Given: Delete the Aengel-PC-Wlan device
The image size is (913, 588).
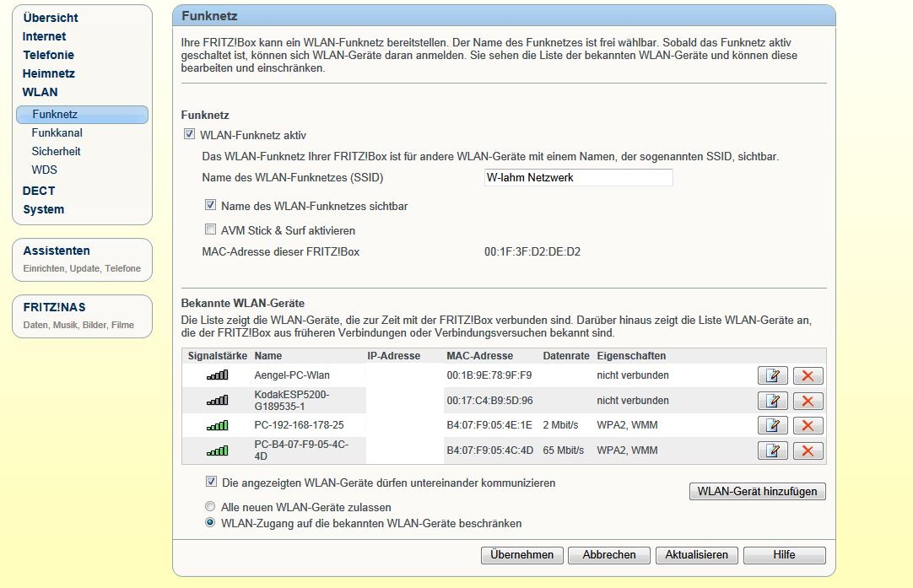Looking at the screenshot, I should point(808,375).
